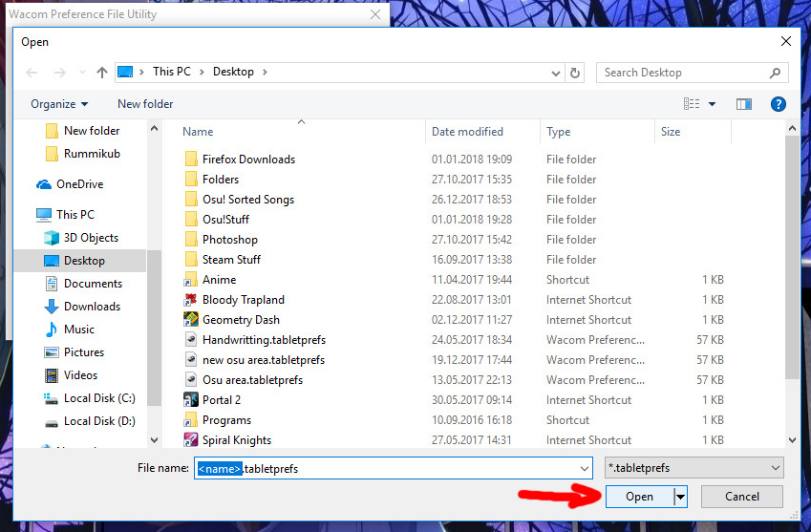Viewport: 811px width, 532px height.
Task: Select the Osu! Sorted Songs folder icon
Action: point(191,199)
